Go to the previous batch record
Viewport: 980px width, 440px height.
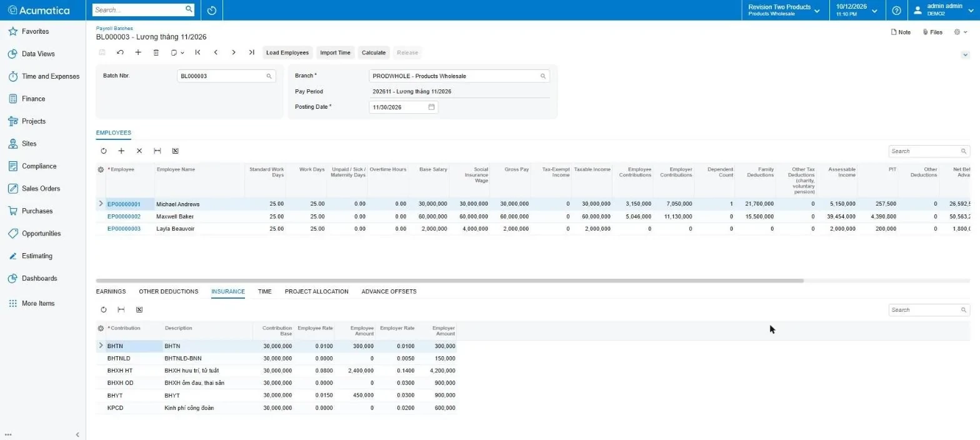point(216,52)
